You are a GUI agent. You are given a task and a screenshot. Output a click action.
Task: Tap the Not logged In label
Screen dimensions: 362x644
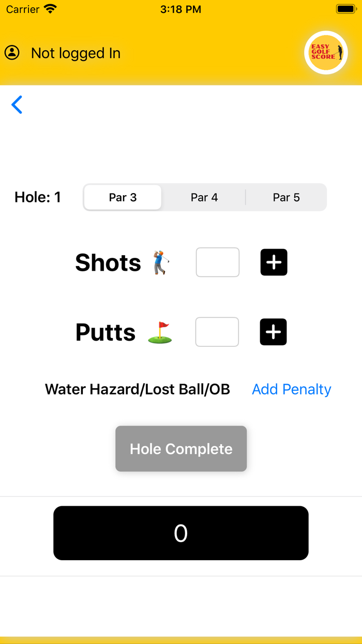(76, 53)
